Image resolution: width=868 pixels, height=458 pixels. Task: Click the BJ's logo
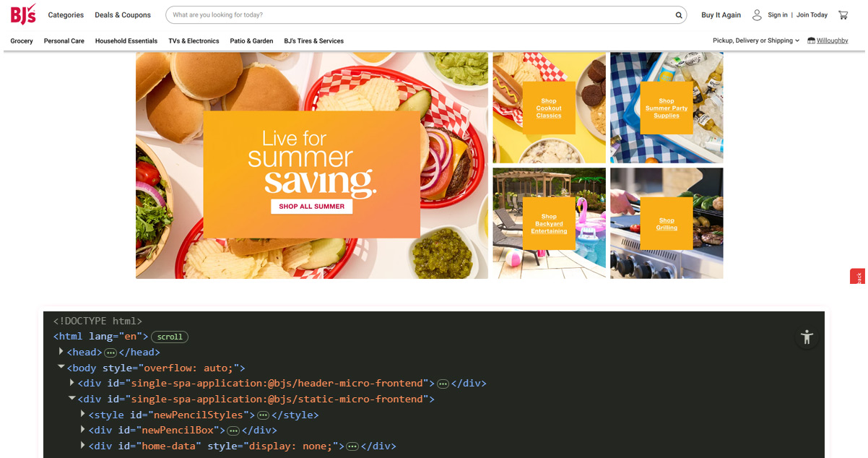coord(23,14)
